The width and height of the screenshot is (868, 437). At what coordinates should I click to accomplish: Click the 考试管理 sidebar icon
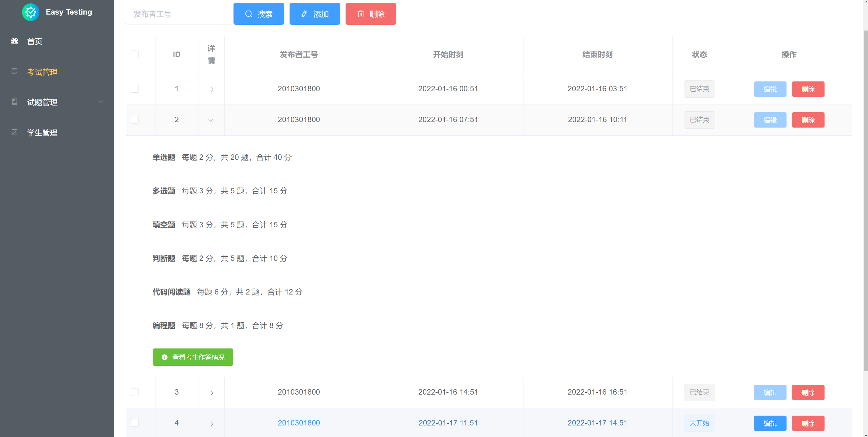click(15, 71)
